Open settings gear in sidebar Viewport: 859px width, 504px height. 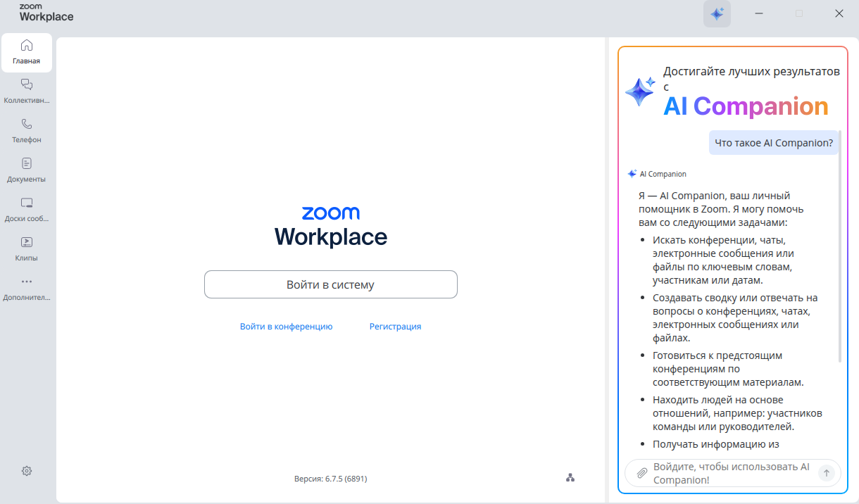tap(27, 471)
